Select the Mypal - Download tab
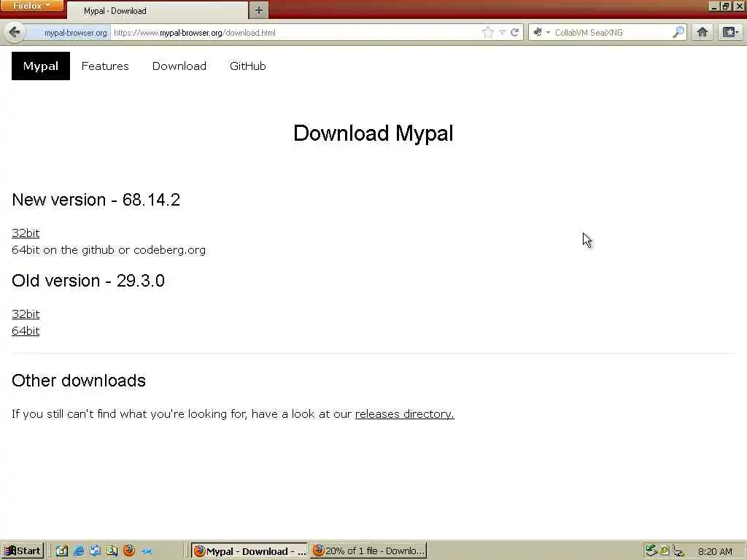This screenshot has width=747, height=560. click(x=158, y=10)
